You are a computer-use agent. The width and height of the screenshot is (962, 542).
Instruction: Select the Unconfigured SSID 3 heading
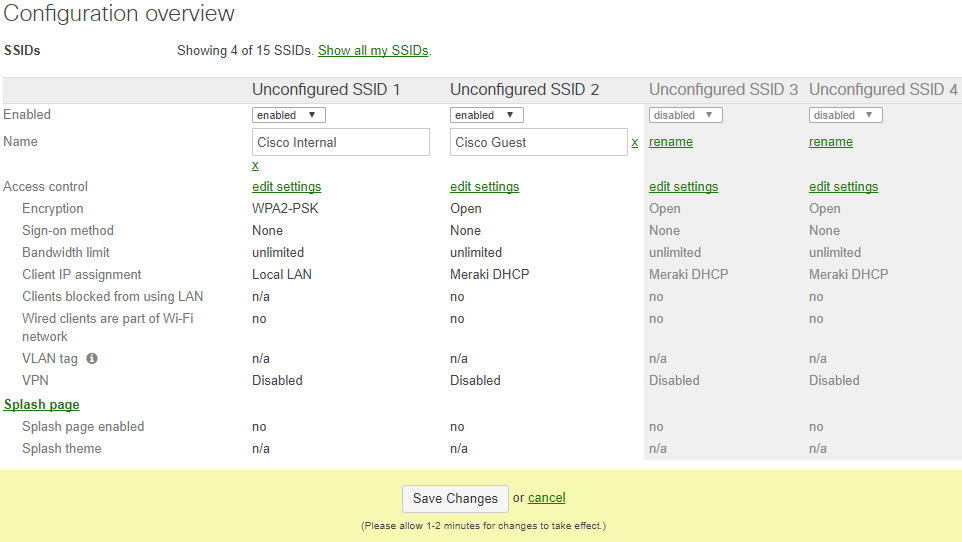723,90
